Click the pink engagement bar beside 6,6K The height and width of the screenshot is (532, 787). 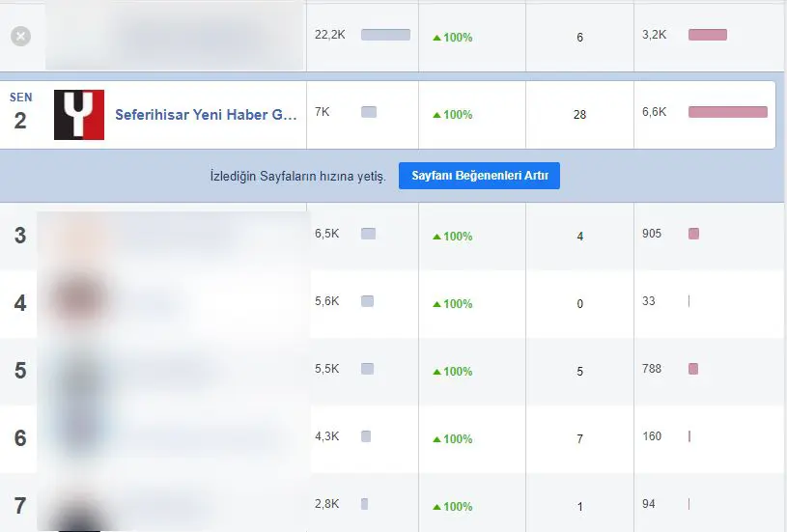728,112
